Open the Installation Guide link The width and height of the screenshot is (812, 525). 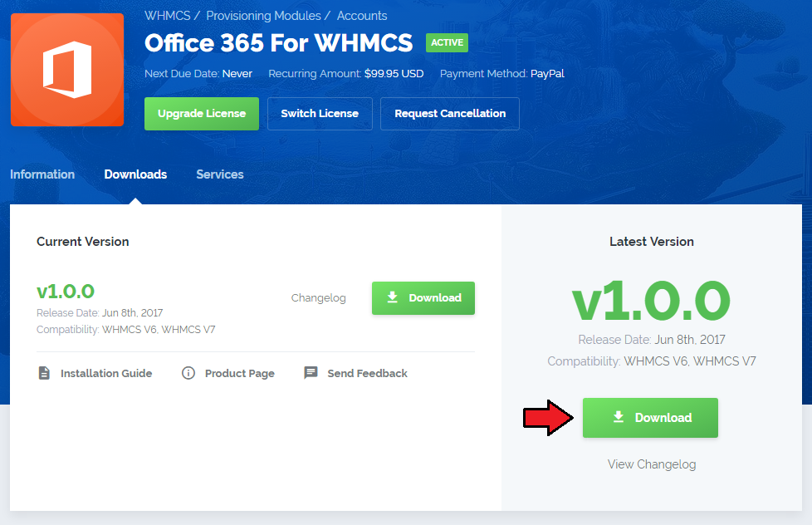[106, 373]
